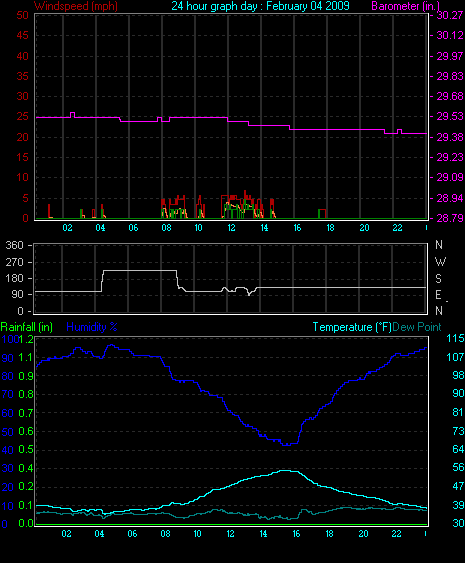Click the 12 hour marker on wind graph
This screenshot has height=563, width=465.
[231, 228]
